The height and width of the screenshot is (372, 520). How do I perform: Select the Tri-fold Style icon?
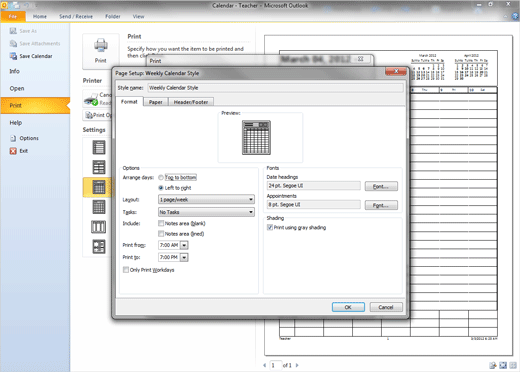99,227
